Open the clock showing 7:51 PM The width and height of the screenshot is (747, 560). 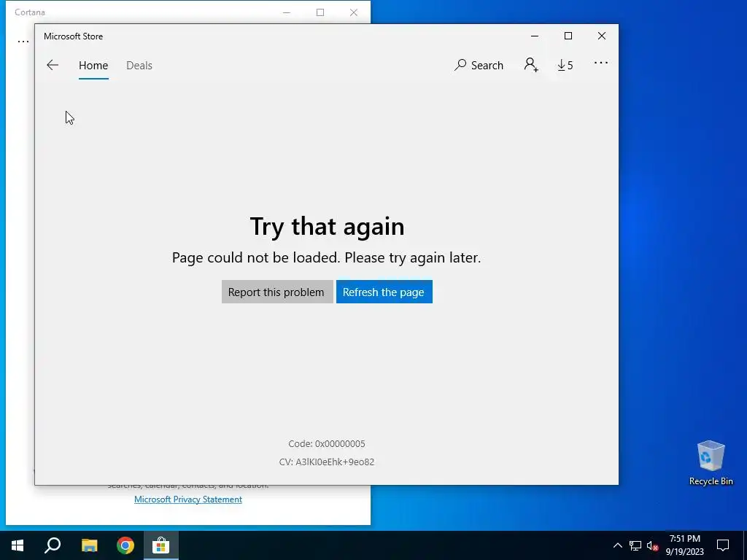(x=684, y=545)
